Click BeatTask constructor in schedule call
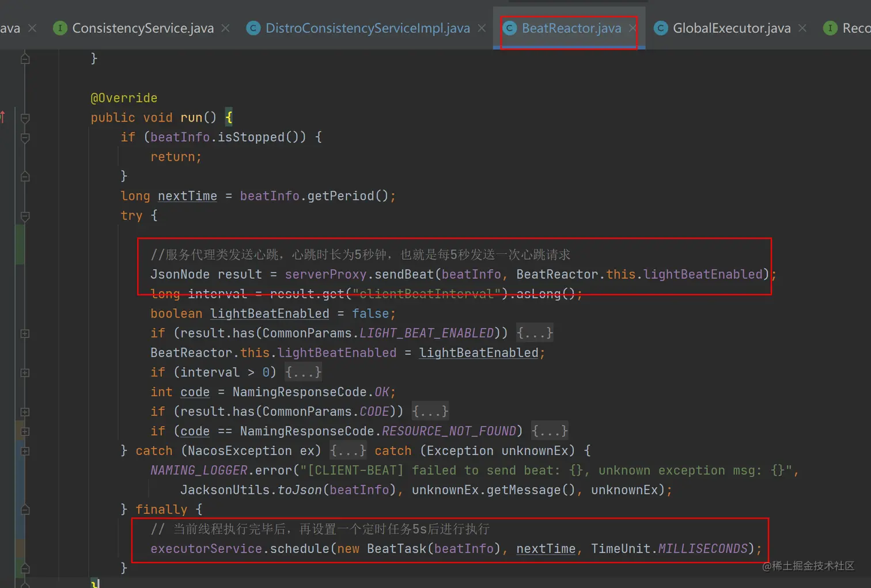This screenshot has width=871, height=588. coord(396,548)
